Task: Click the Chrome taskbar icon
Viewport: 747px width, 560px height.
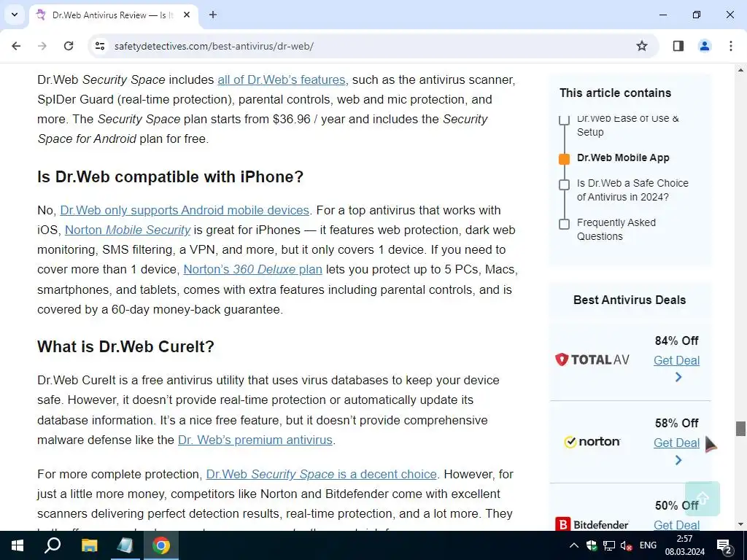Action: click(x=161, y=545)
